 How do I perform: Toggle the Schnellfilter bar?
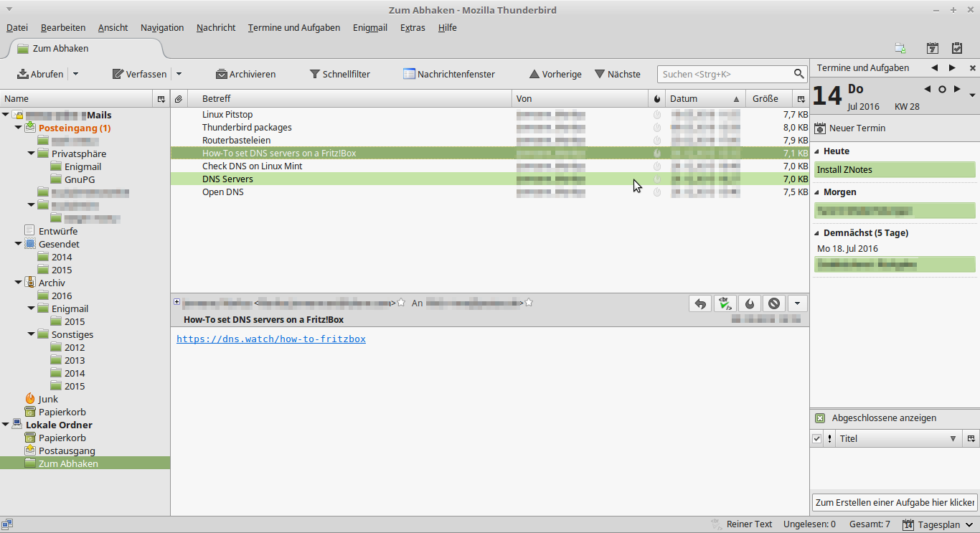point(340,74)
